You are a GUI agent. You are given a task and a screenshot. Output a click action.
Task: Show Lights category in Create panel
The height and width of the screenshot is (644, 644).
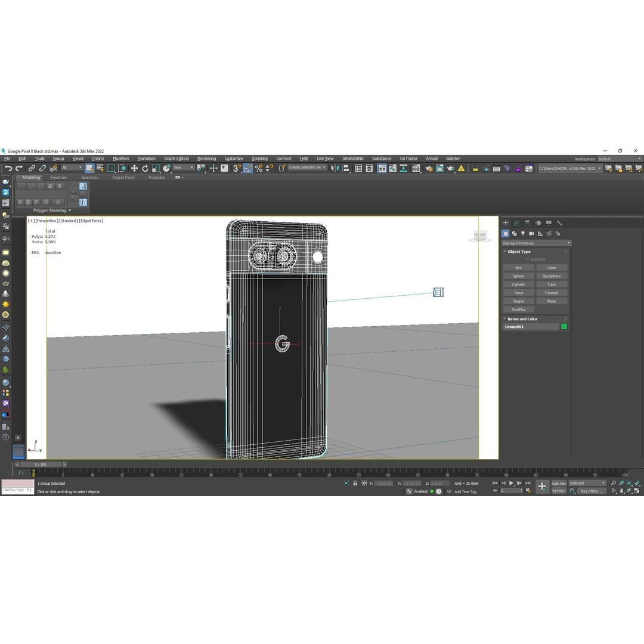tap(523, 233)
